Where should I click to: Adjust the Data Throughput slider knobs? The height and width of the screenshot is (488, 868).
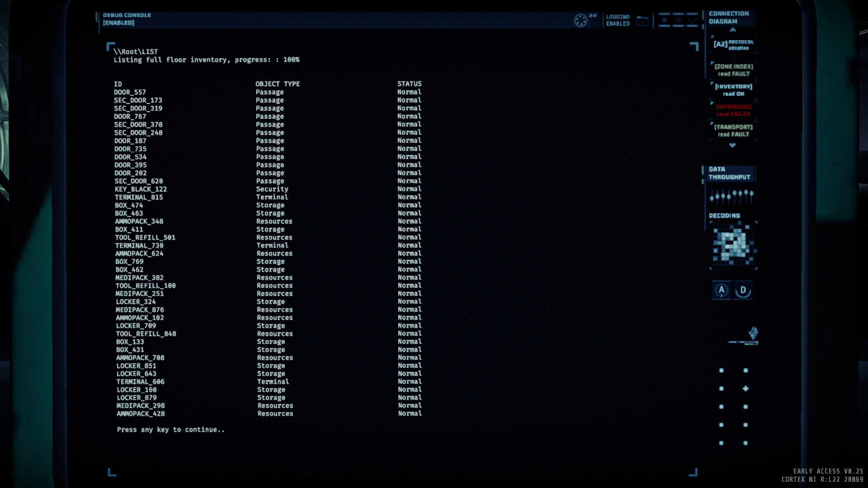point(731,196)
